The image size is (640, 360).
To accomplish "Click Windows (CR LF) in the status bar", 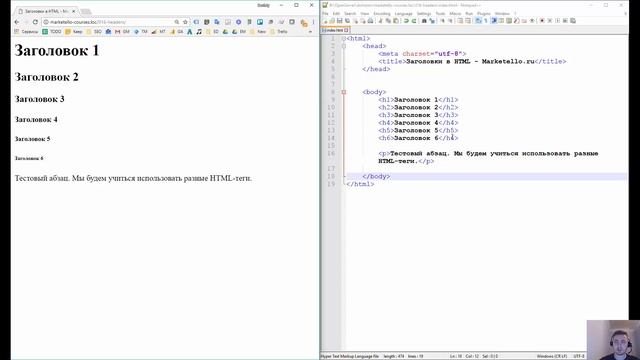I will pos(552,356).
